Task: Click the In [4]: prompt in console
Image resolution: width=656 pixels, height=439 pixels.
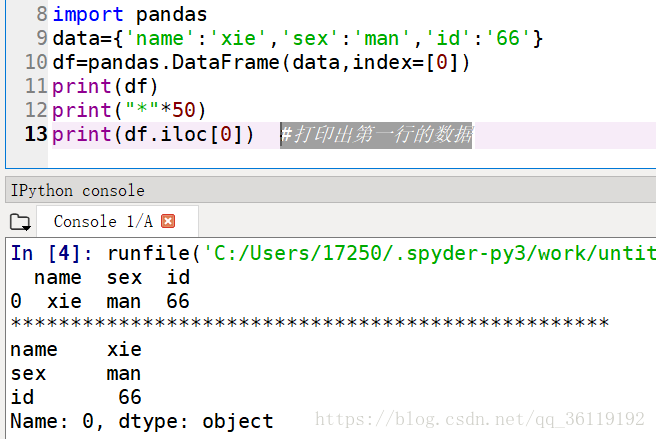Action: coord(52,254)
